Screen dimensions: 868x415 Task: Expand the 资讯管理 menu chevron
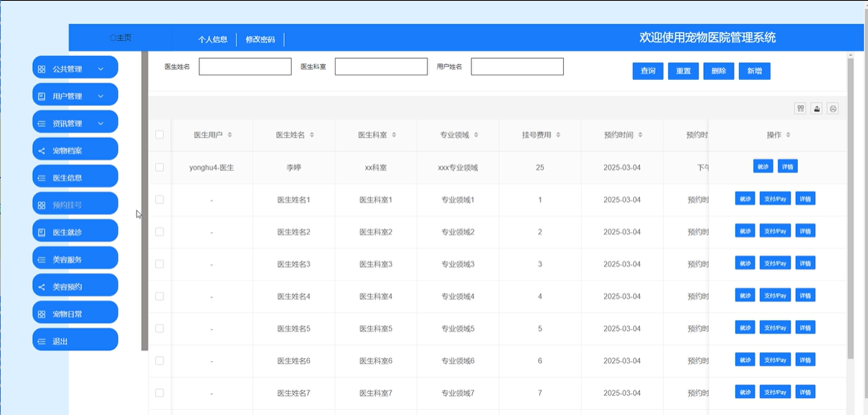pos(101,124)
